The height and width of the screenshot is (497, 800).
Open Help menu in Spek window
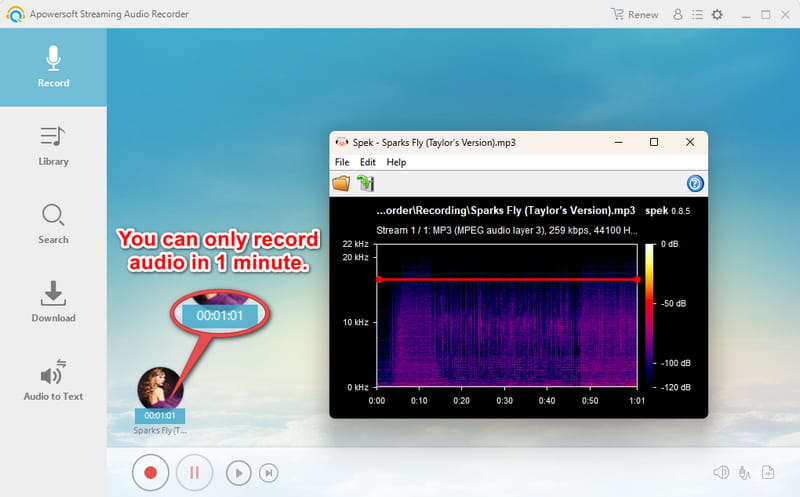click(x=396, y=162)
